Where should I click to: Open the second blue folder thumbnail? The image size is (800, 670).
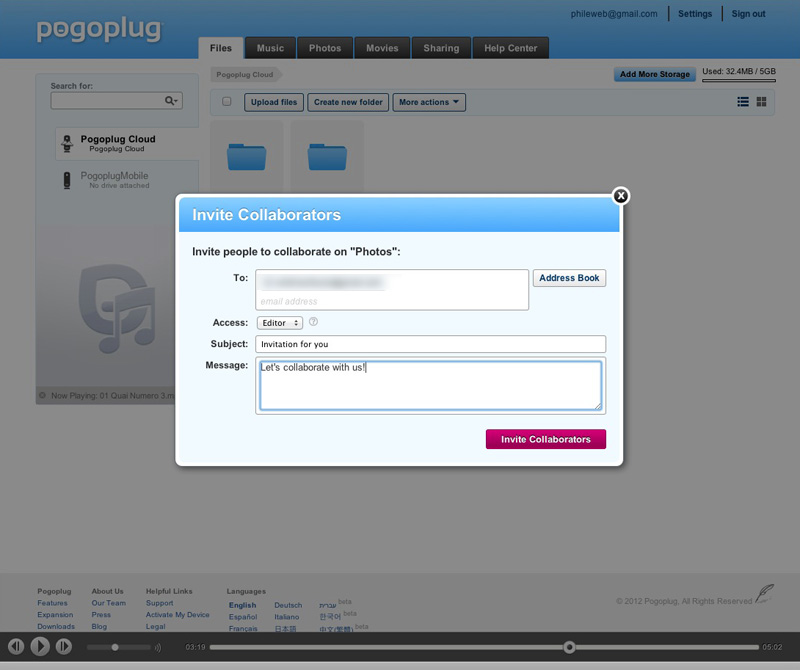[327, 157]
